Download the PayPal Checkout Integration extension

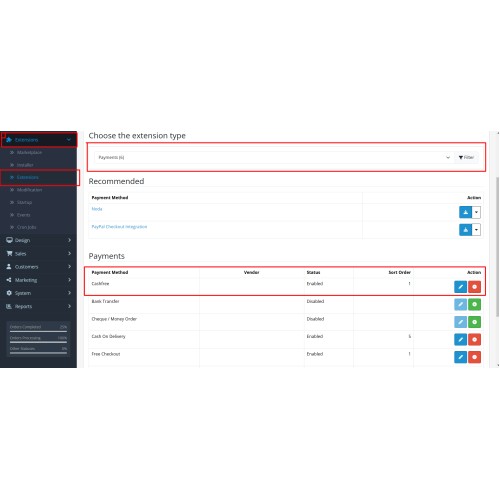465,230
